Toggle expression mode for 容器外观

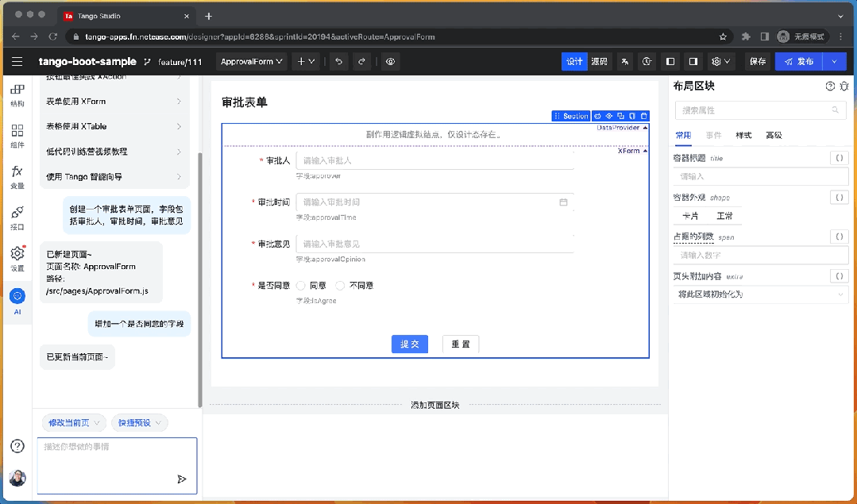pos(839,197)
